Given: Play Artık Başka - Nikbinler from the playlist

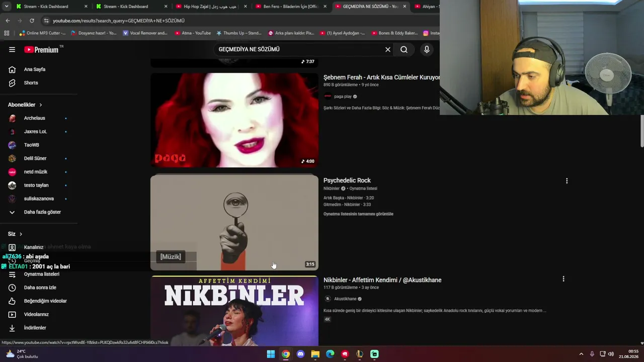Looking at the screenshot, I should coord(349,198).
